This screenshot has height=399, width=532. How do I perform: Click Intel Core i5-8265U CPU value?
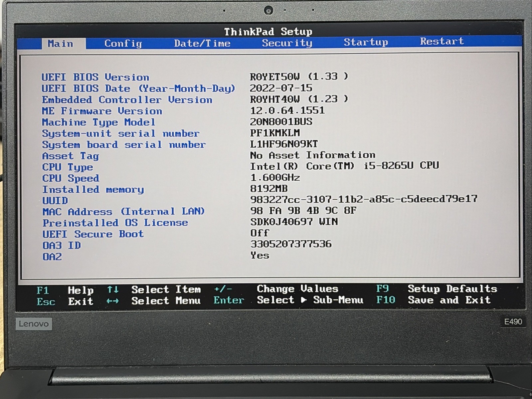tap(344, 166)
